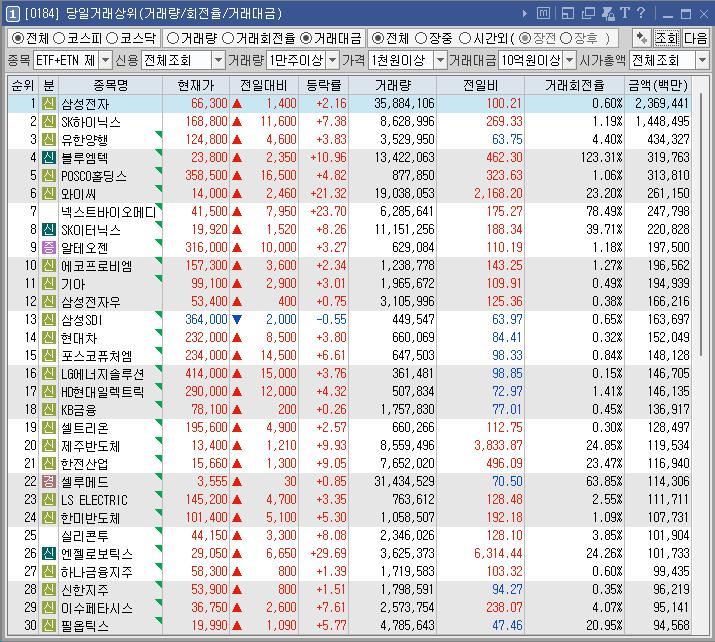Click the 신 badge next to 유한양행
715x642 pixels.
(x=49, y=140)
